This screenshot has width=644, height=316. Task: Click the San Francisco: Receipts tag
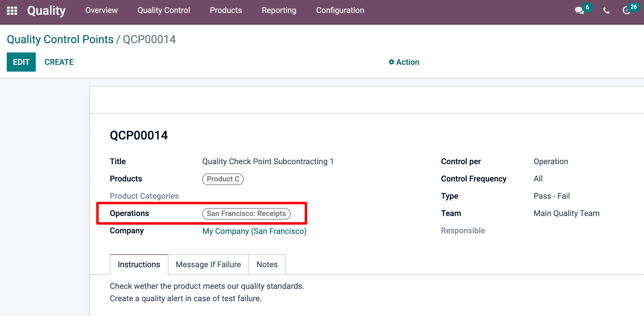(246, 214)
